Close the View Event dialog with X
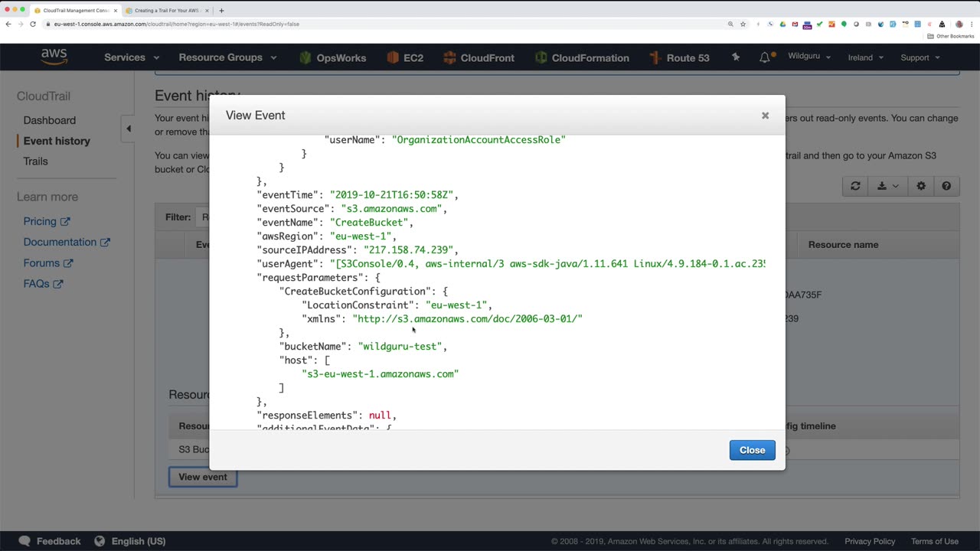 pos(765,116)
